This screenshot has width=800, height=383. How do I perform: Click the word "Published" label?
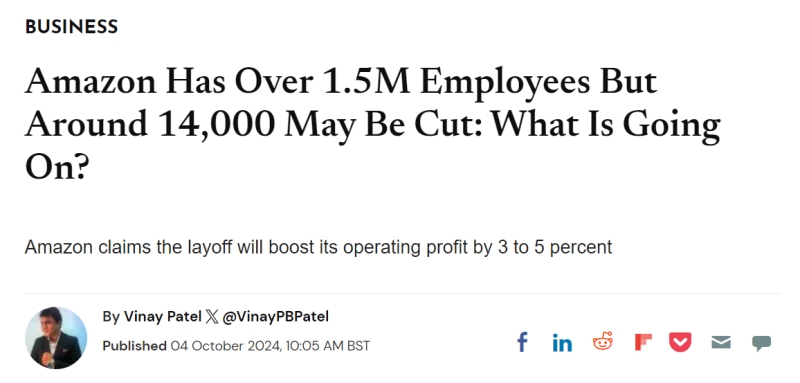[x=134, y=346]
